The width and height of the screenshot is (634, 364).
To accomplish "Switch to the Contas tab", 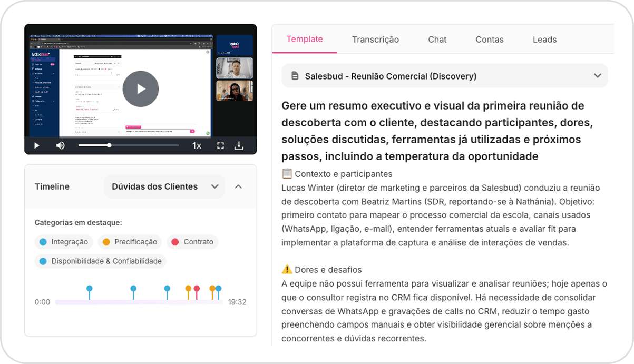I will click(x=490, y=40).
